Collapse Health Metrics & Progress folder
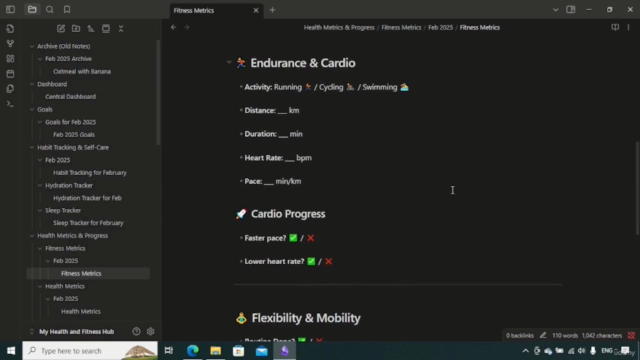 [32, 236]
